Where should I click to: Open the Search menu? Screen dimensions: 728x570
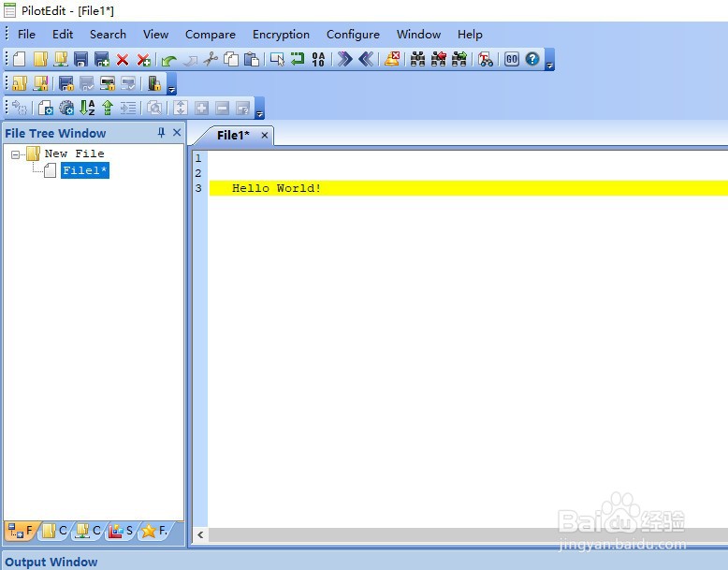[x=108, y=35]
